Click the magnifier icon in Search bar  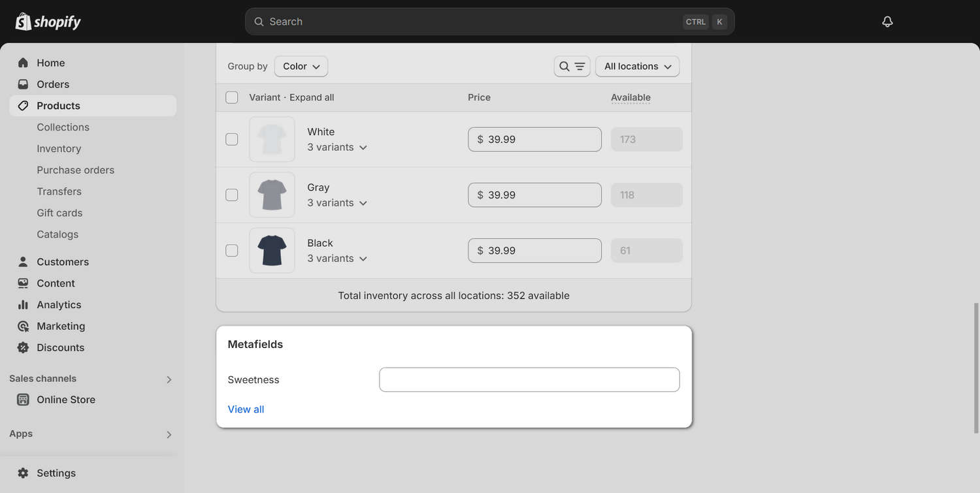click(x=259, y=22)
